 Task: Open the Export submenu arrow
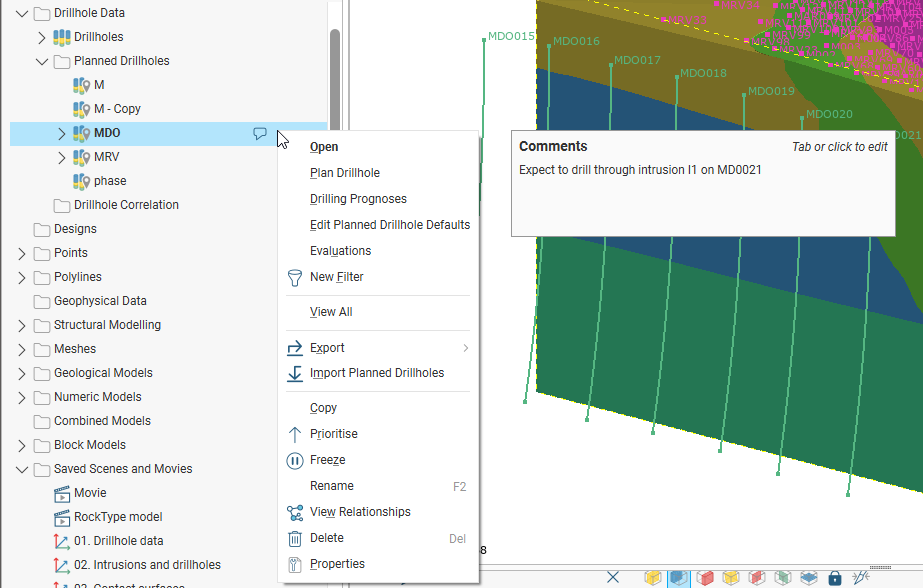[x=465, y=348]
